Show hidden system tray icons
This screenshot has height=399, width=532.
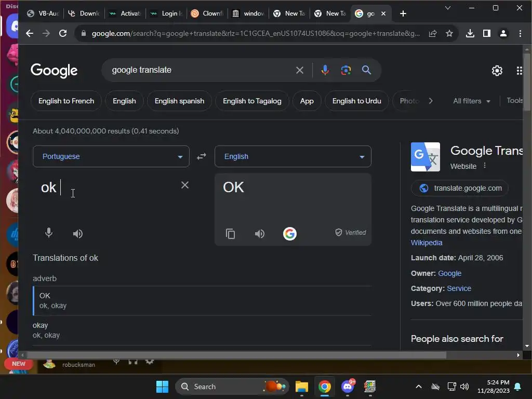point(419,387)
